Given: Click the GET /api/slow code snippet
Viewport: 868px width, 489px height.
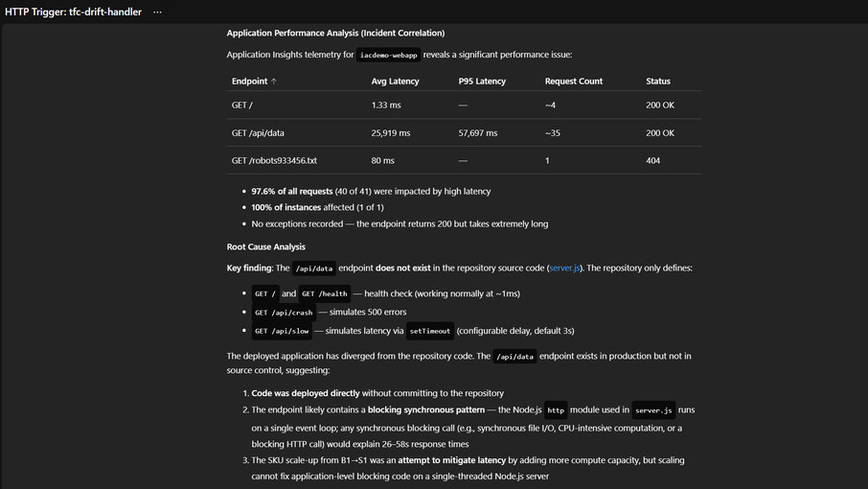Looking at the screenshot, I should [x=282, y=331].
